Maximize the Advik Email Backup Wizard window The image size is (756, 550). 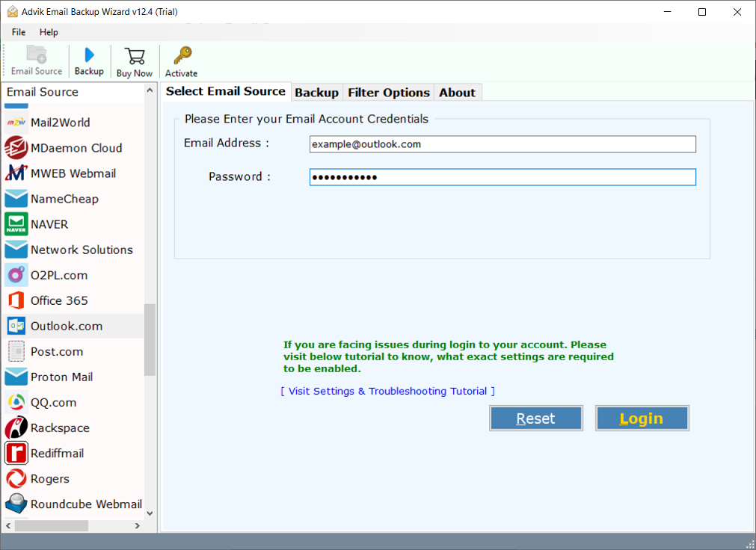[x=702, y=12]
